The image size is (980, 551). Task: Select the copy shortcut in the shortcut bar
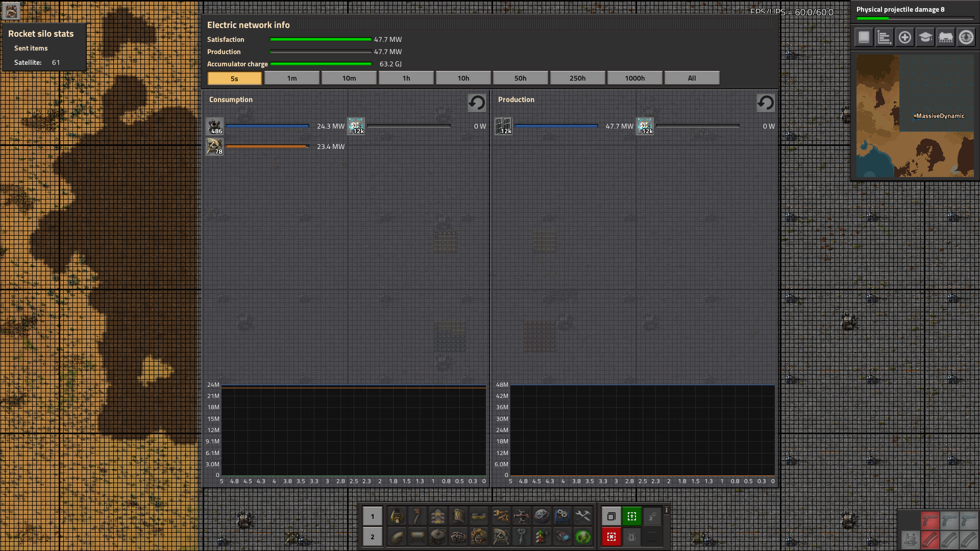[x=611, y=516]
